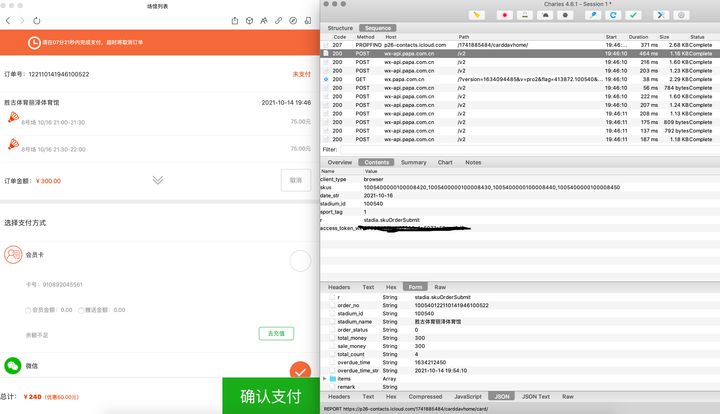The image size is (720, 414).
Task: Clear the session with the Charles broom icon
Action: [477, 15]
